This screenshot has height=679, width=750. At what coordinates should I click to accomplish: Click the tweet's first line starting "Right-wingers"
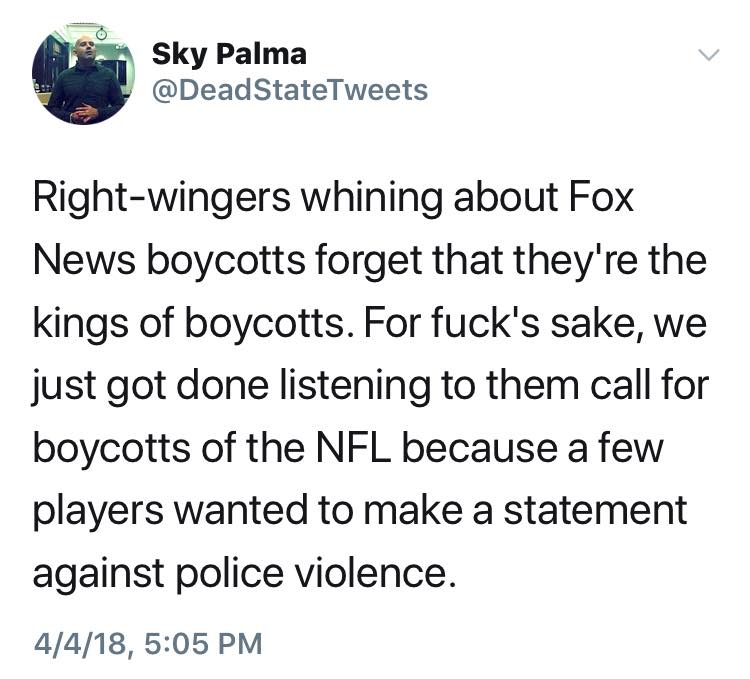click(335, 199)
